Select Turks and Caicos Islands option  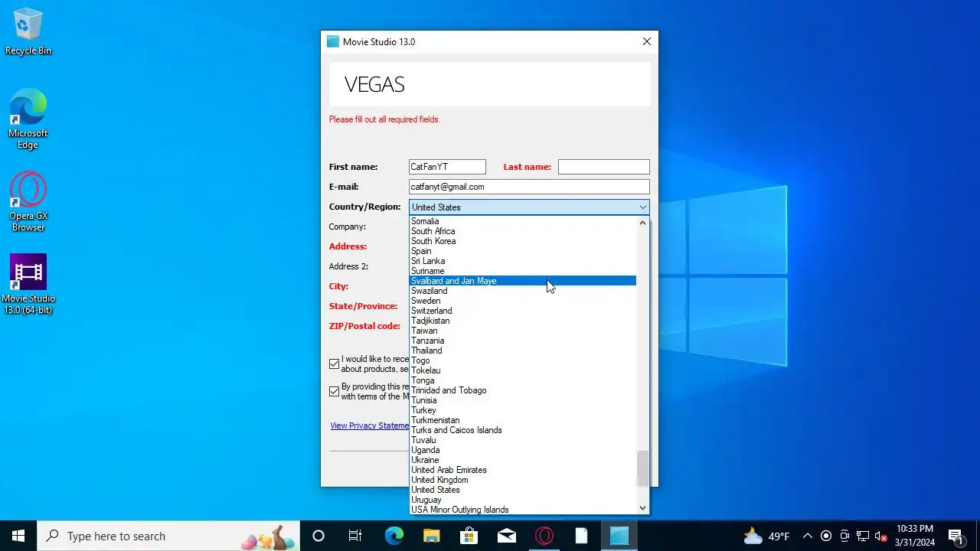click(523, 430)
